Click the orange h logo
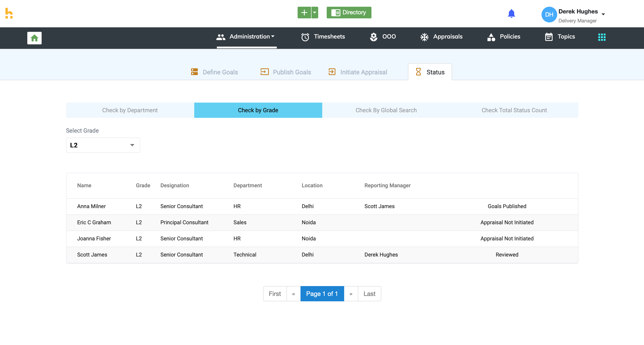This screenshot has width=644, height=345. pyautogui.click(x=9, y=13)
